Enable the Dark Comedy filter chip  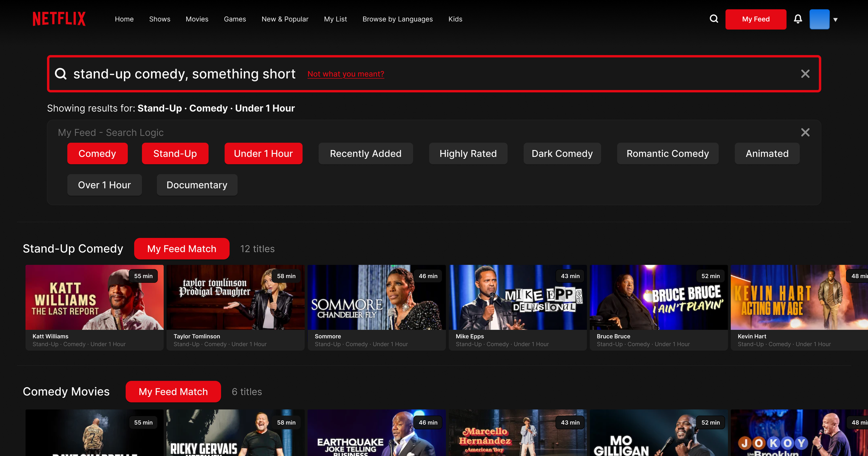(x=562, y=154)
